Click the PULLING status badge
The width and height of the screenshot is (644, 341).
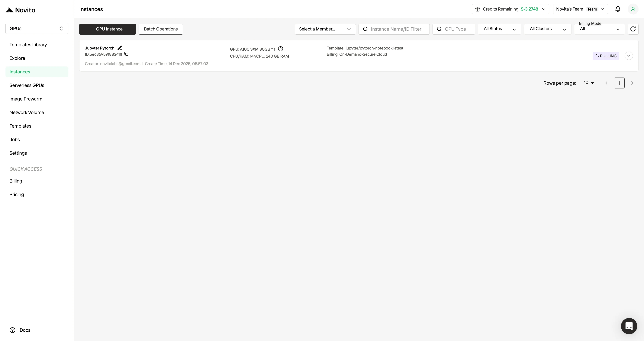tap(606, 56)
